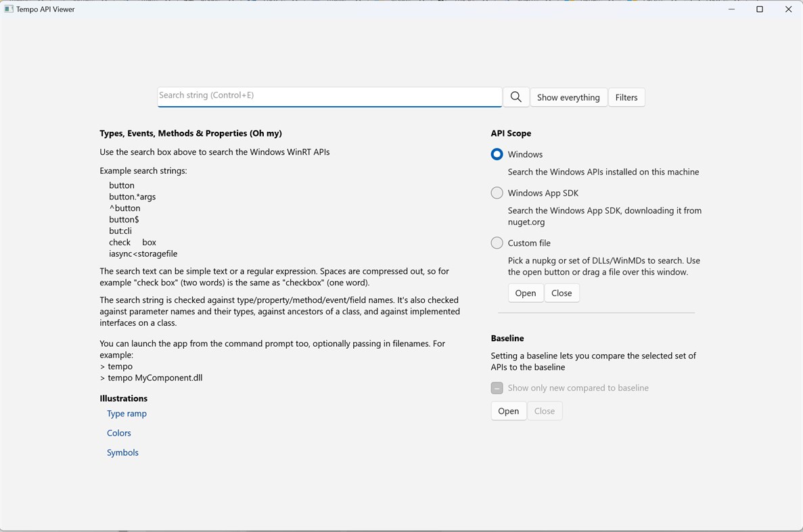Click the Tempo API Viewer title bar icon
803x532 pixels.
9,9
